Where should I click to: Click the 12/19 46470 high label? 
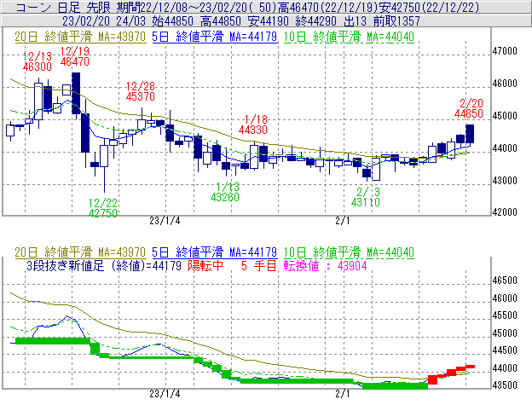pos(75,56)
